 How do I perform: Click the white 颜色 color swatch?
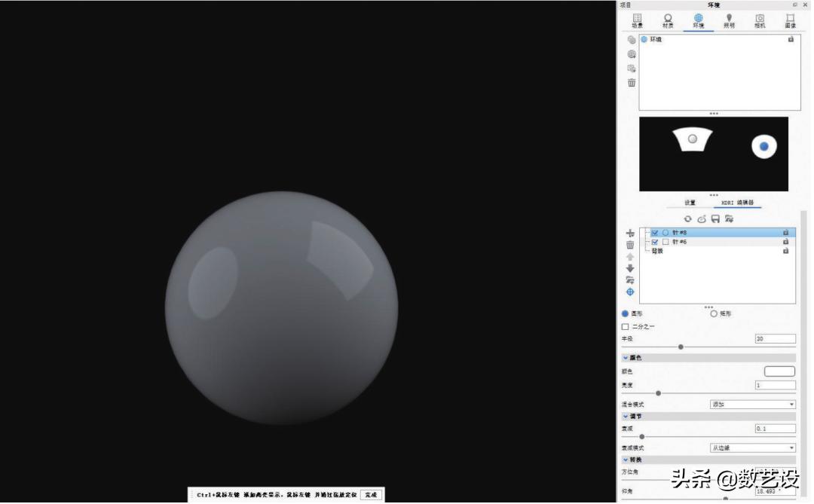pyautogui.click(x=779, y=371)
